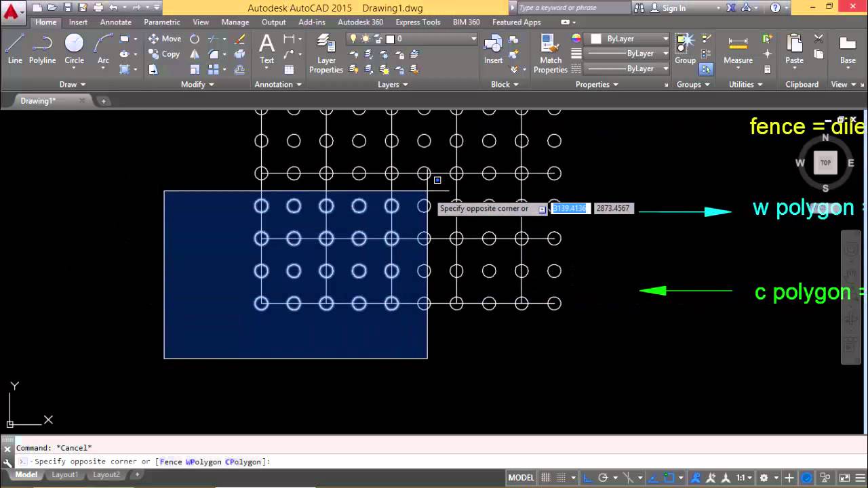Open the layer name dropdown list
The height and width of the screenshot is (488, 868).
click(x=412, y=39)
